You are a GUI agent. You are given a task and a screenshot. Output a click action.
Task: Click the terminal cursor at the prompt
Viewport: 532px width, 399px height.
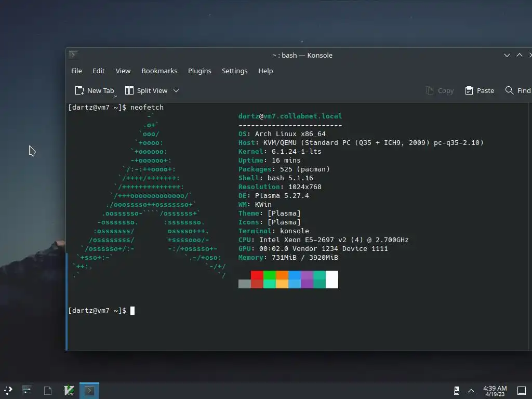tap(132, 311)
